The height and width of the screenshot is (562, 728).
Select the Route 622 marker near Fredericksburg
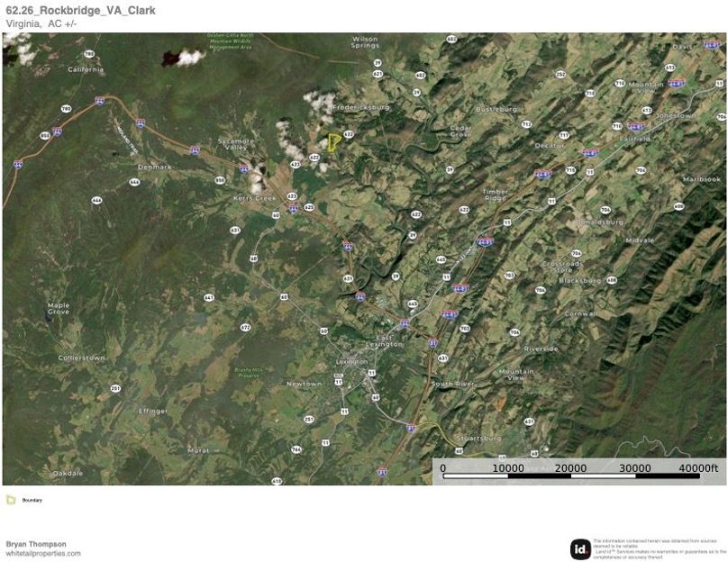[347, 134]
